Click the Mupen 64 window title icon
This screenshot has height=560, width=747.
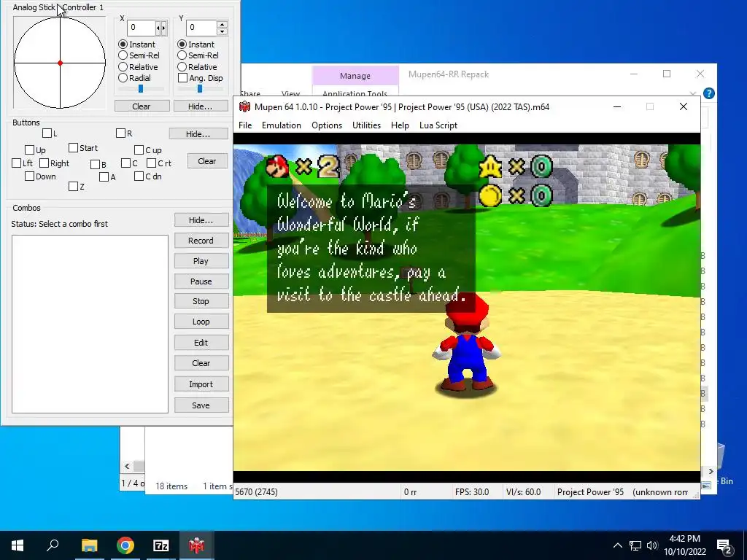(244, 106)
